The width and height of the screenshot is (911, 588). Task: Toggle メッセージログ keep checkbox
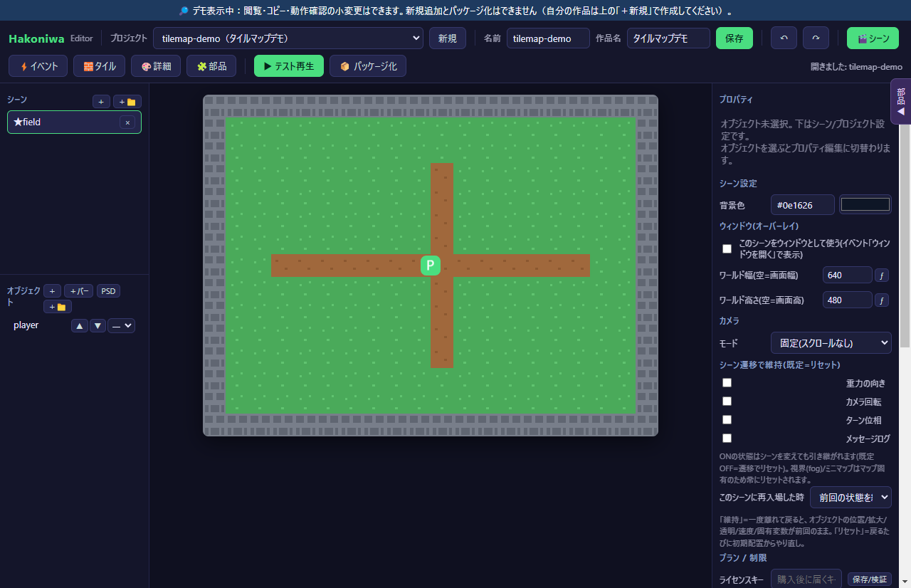(727, 438)
